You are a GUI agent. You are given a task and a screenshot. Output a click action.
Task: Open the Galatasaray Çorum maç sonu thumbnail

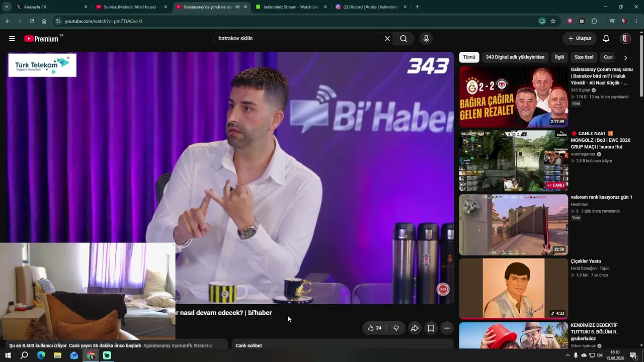pos(514,97)
